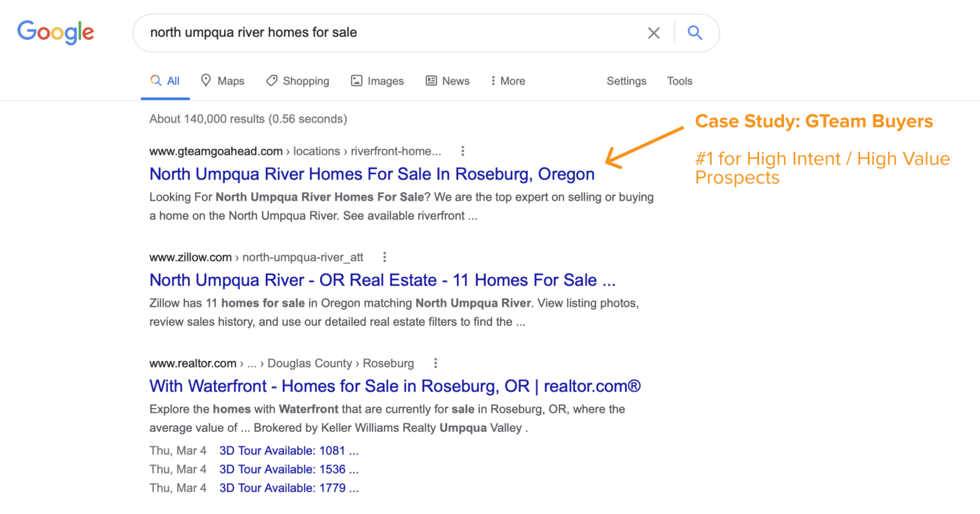
Task: Open the Settings menu
Action: [x=626, y=81]
